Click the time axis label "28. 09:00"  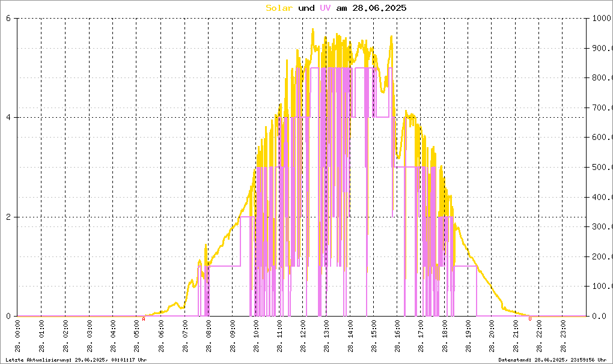coord(232,336)
